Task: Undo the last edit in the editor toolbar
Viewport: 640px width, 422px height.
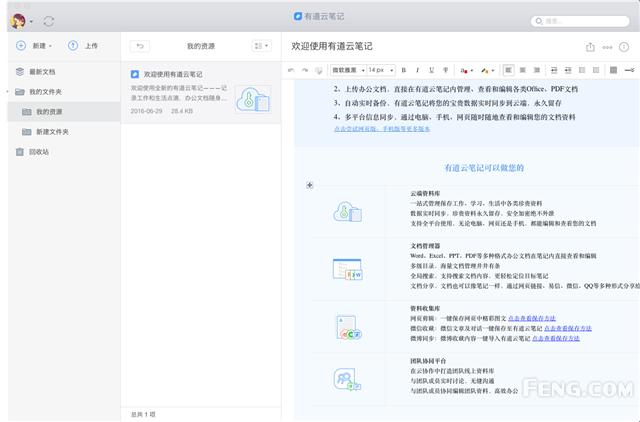Action: [x=291, y=70]
